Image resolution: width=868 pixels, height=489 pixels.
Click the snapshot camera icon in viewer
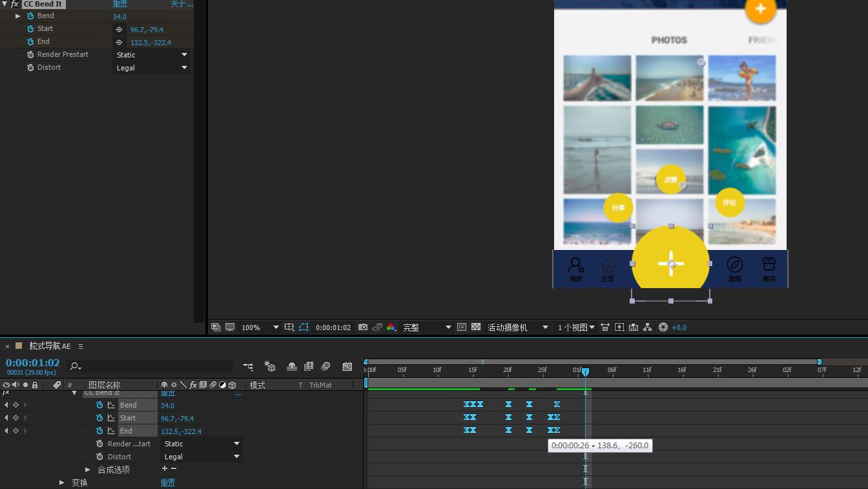click(363, 328)
